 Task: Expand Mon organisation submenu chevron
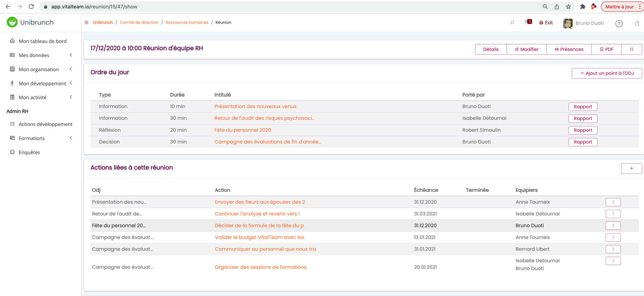click(x=71, y=69)
